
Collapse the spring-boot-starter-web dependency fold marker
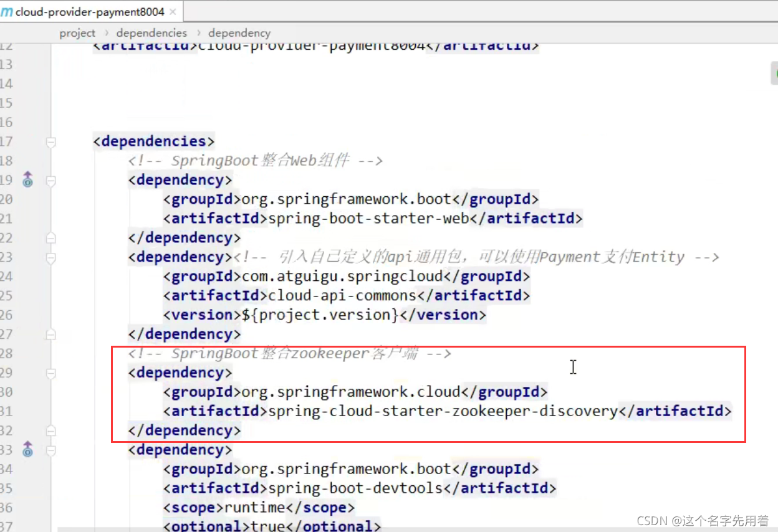[x=51, y=181]
